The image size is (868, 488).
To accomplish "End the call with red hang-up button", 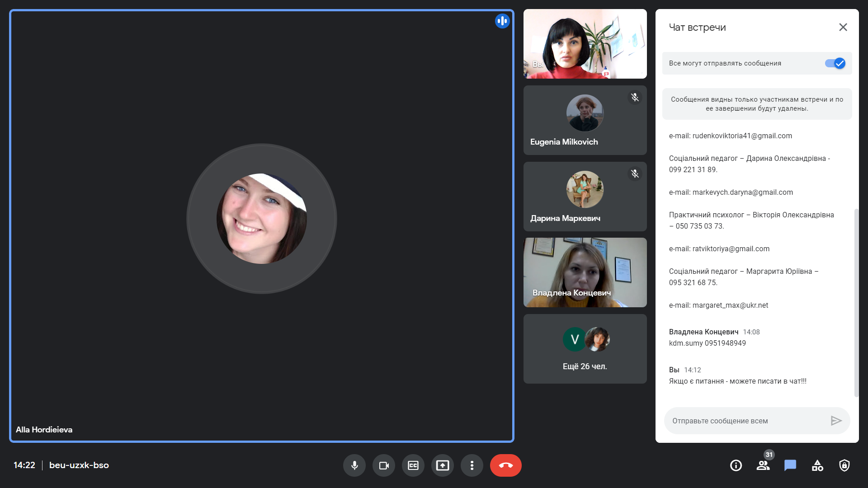I will click(506, 465).
